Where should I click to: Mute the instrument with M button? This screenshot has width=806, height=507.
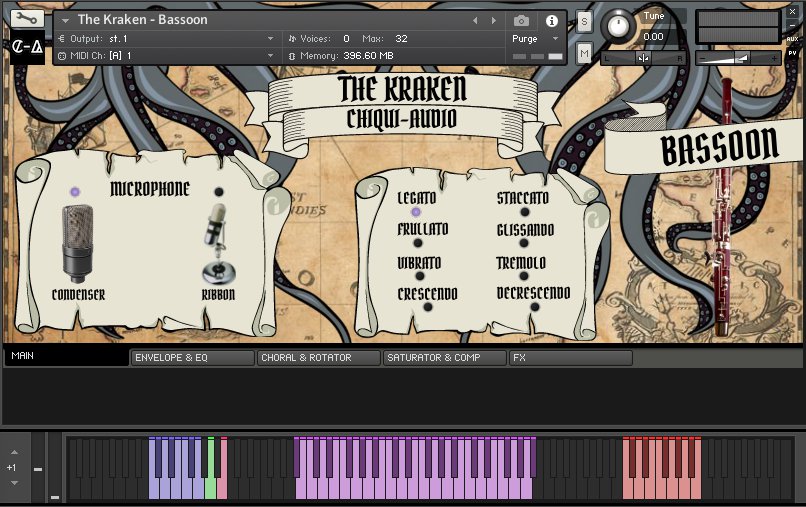click(x=584, y=52)
